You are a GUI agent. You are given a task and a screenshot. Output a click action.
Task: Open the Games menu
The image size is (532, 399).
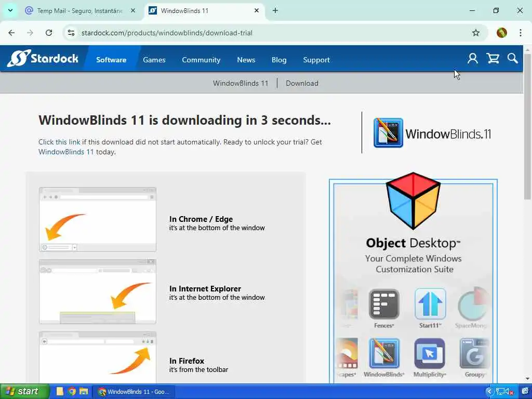[154, 60]
